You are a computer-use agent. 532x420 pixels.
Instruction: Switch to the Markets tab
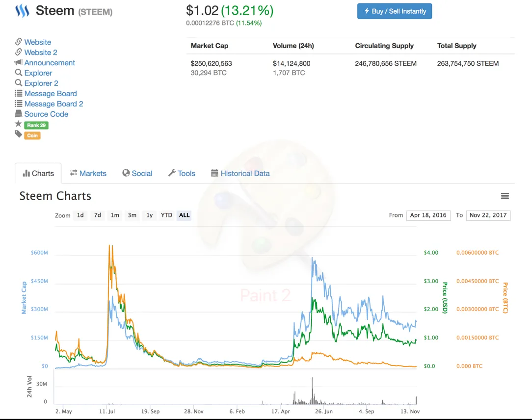[x=88, y=173]
